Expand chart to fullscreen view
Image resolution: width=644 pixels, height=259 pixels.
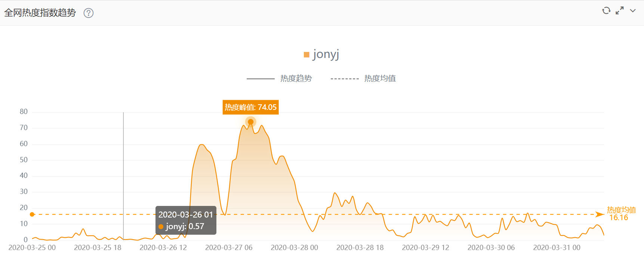click(620, 10)
